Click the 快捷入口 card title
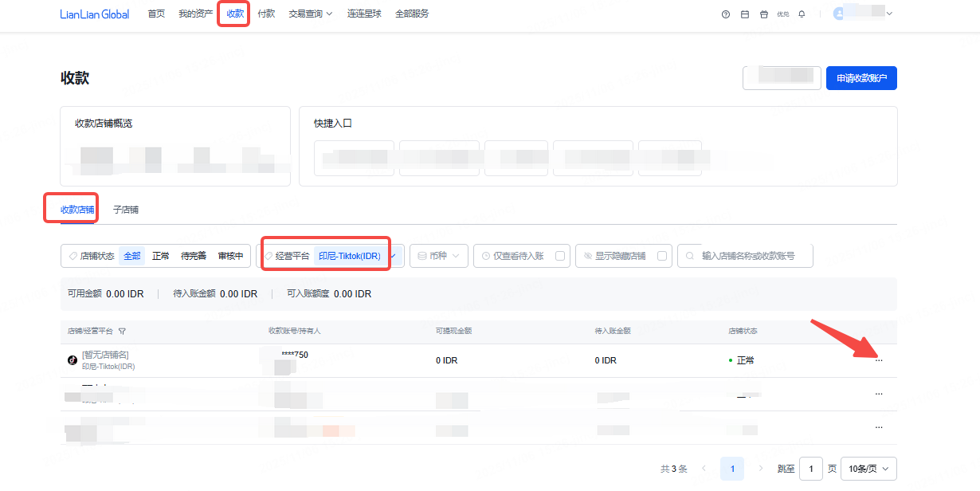Viewport: 980px width, 491px height. point(333,124)
